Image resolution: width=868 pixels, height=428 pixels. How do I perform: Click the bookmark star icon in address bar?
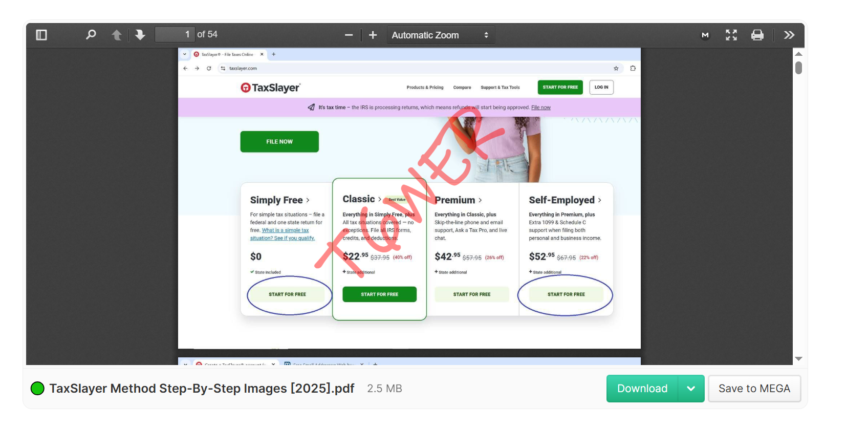click(x=616, y=68)
